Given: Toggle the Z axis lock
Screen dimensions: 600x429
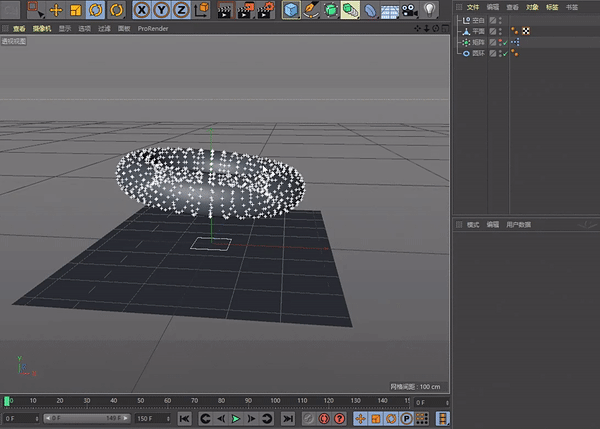Looking at the screenshot, I should pyautogui.click(x=181, y=10).
